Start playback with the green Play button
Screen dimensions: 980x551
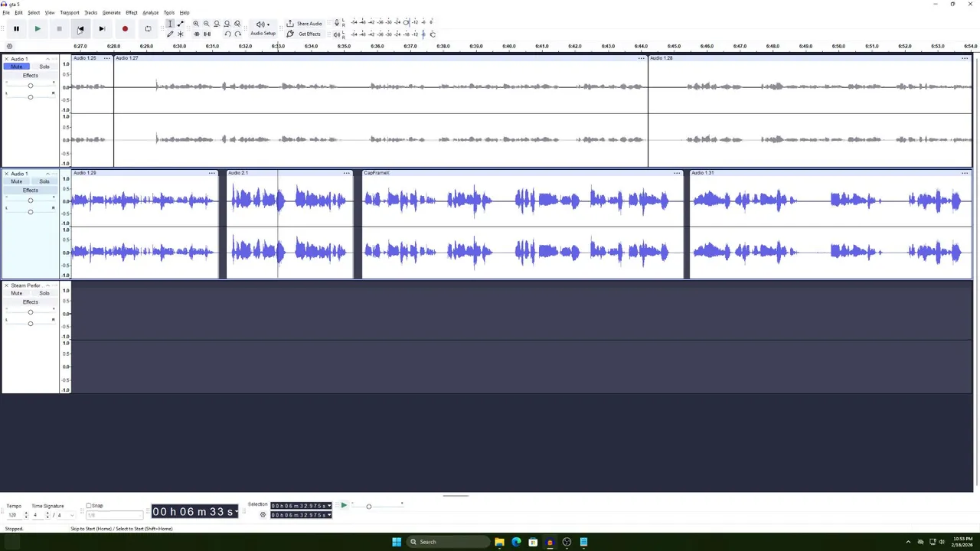pos(38,29)
